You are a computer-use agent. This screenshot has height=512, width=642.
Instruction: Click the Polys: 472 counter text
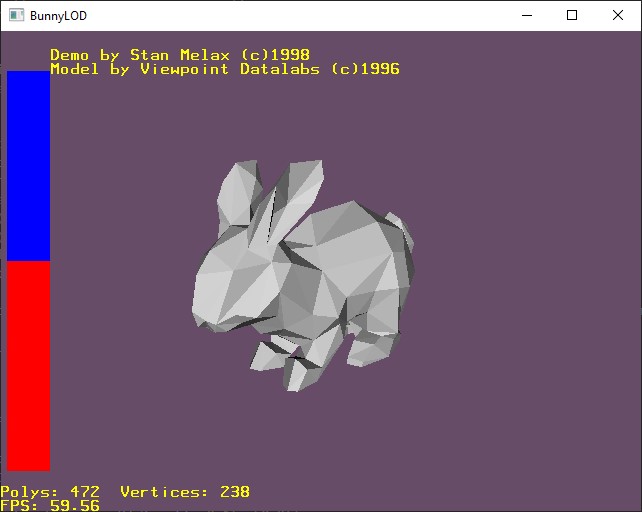pos(50,492)
